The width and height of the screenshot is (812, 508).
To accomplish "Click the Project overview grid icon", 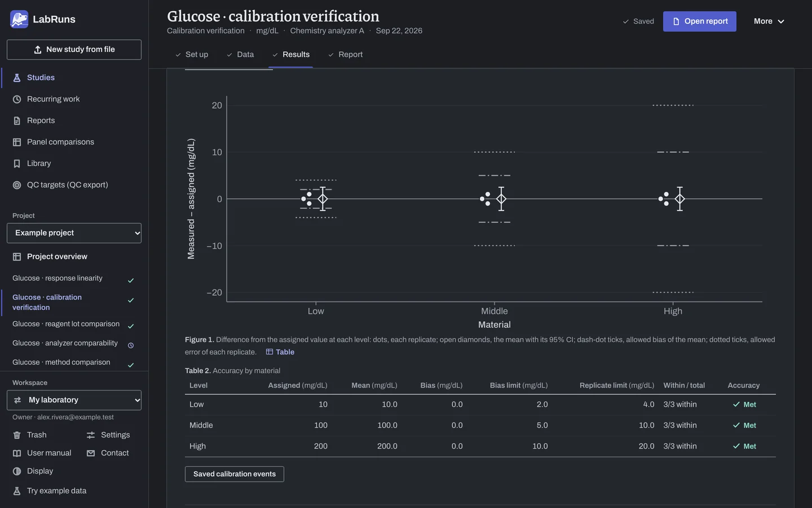I will click(17, 257).
